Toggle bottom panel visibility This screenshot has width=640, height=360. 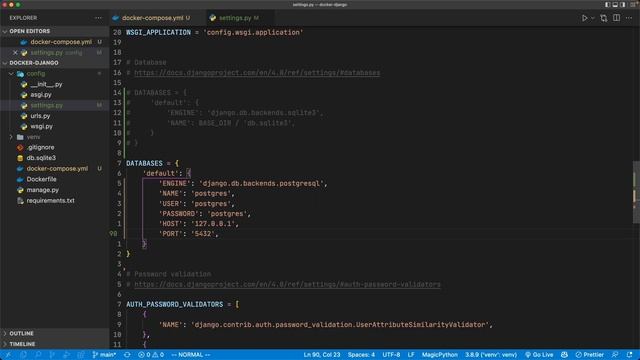[x=615, y=4]
